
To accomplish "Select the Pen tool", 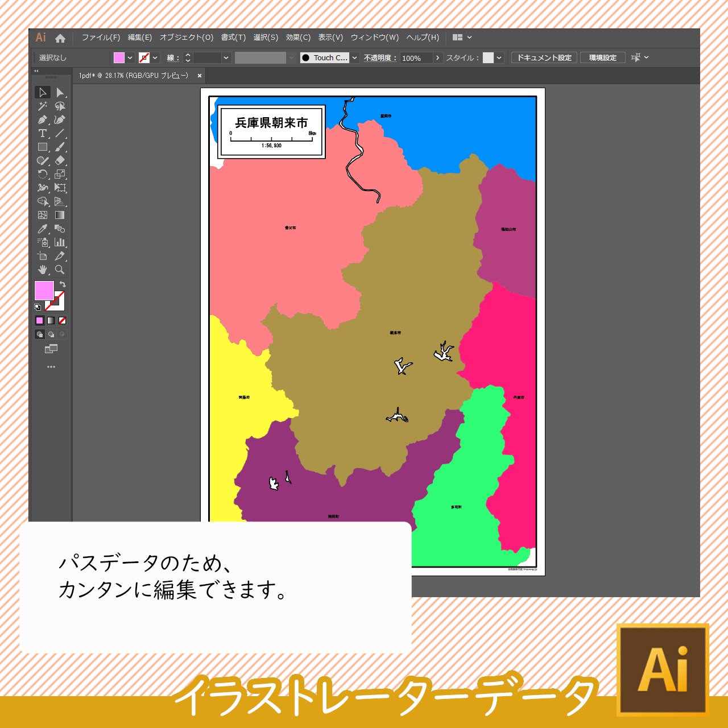I will (43, 119).
